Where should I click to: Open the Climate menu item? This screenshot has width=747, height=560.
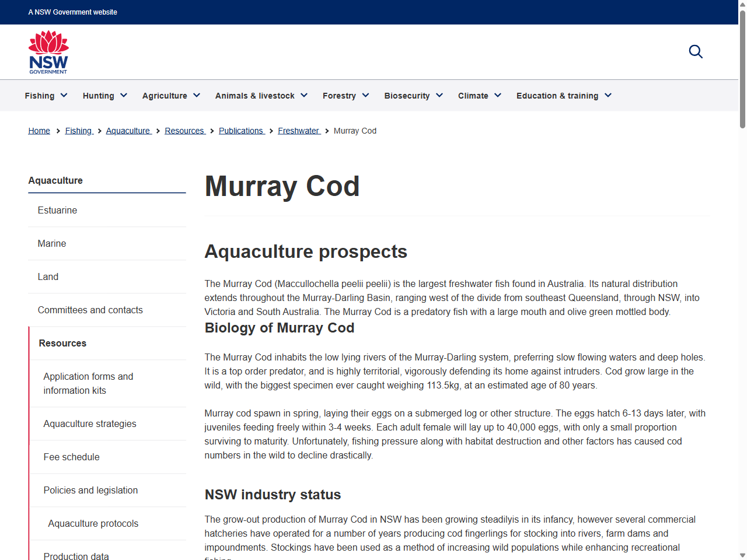coord(479,95)
